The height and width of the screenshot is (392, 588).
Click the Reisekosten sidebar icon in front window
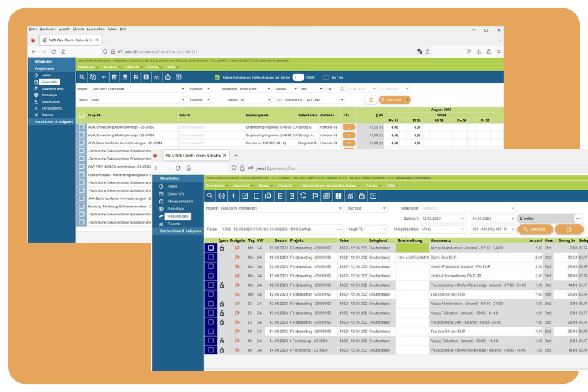click(x=161, y=216)
